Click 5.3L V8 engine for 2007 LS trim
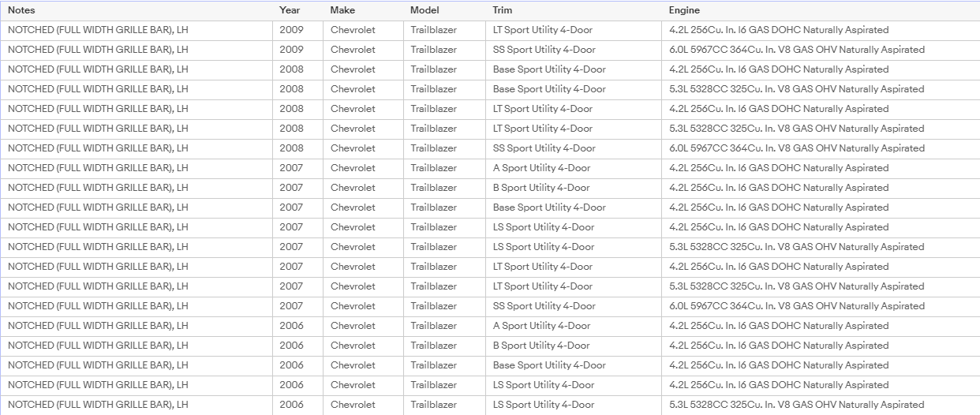Image resolution: width=980 pixels, height=415 pixels. click(x=797, y=247)
